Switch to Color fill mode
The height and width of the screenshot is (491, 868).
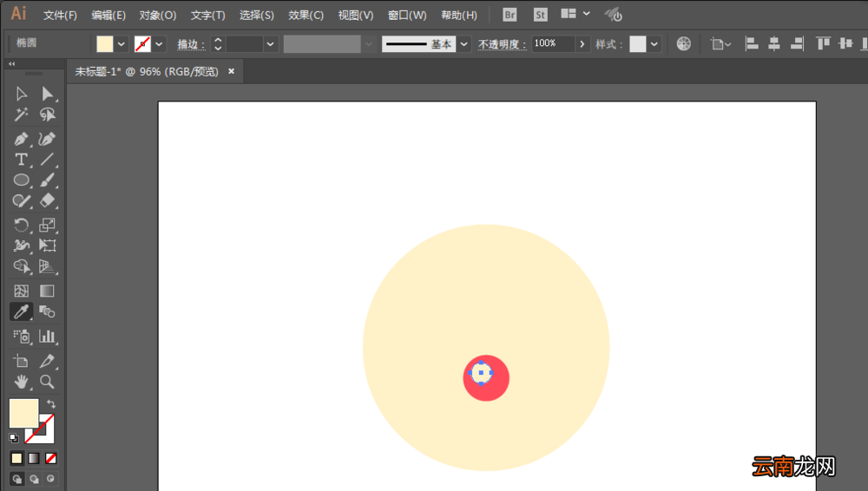click(16, 458)
